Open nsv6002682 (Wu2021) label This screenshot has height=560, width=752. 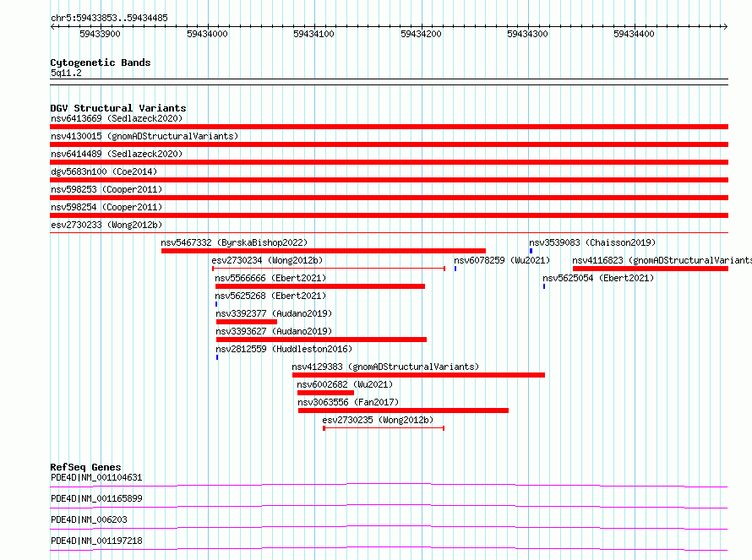coord(345,384)
